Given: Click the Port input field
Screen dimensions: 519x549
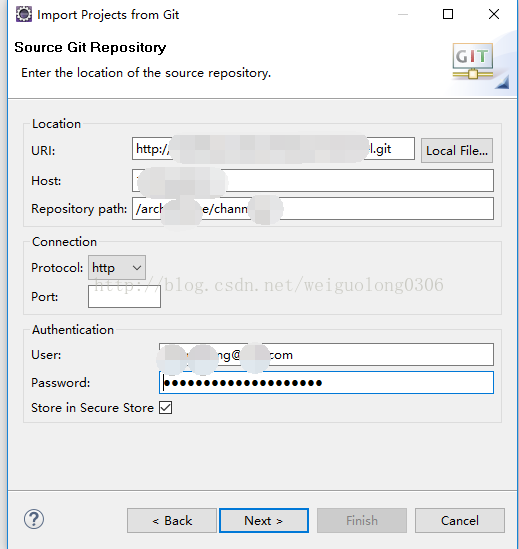Looking at the screenshot, I should [x=124, y=297].
